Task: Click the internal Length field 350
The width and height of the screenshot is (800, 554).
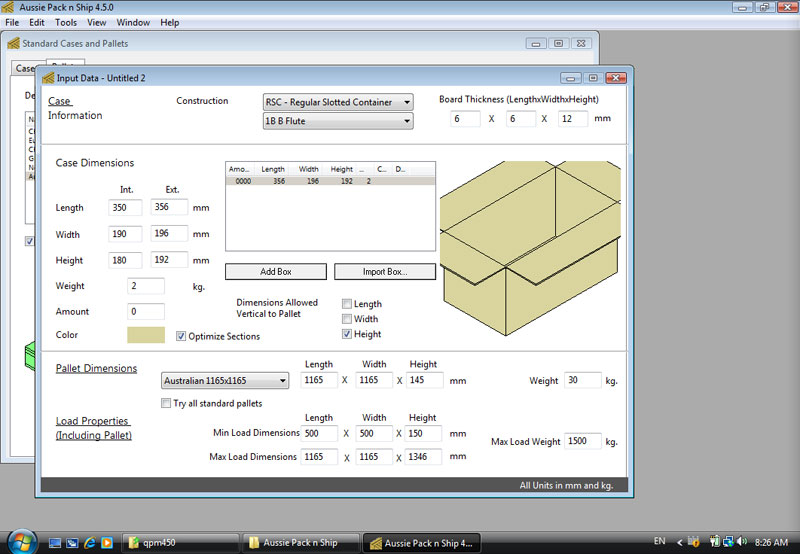Action: click(x=125, y=208)
